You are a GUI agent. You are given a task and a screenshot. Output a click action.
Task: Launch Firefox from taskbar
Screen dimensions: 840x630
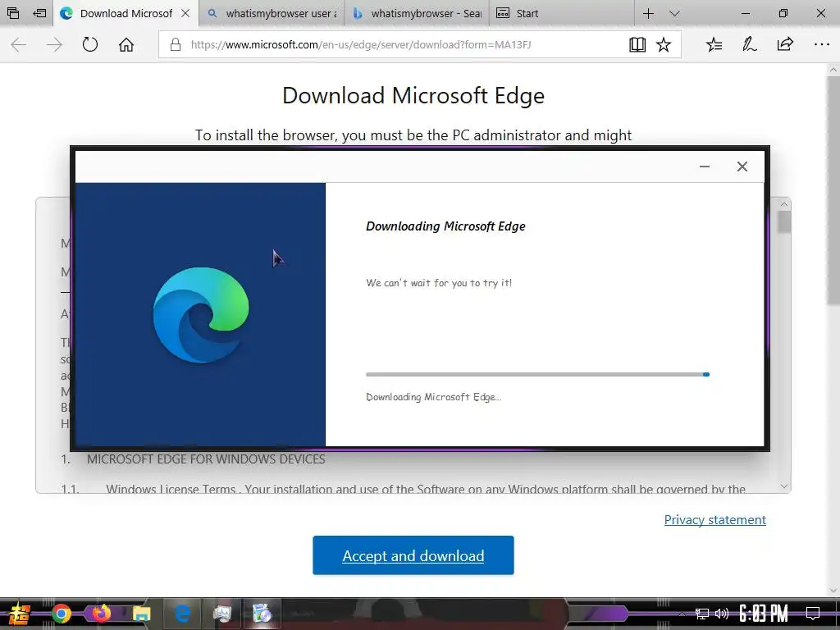click(x=101, y=614)
